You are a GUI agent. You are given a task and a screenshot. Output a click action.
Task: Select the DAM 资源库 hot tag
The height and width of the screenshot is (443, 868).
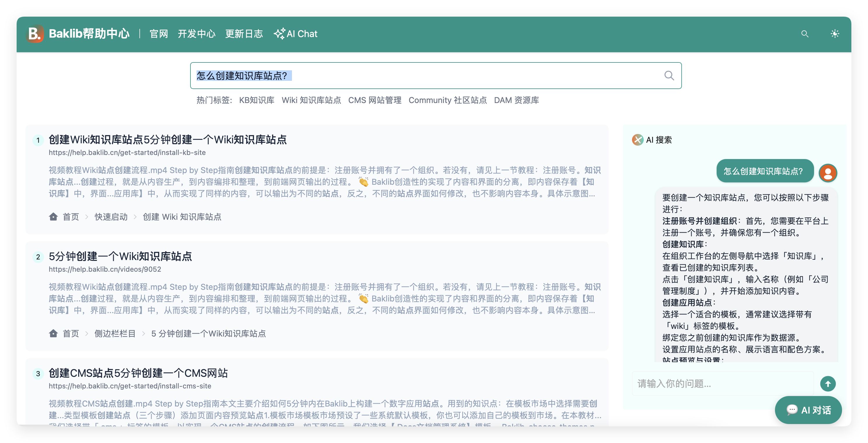tap(516, 100)
